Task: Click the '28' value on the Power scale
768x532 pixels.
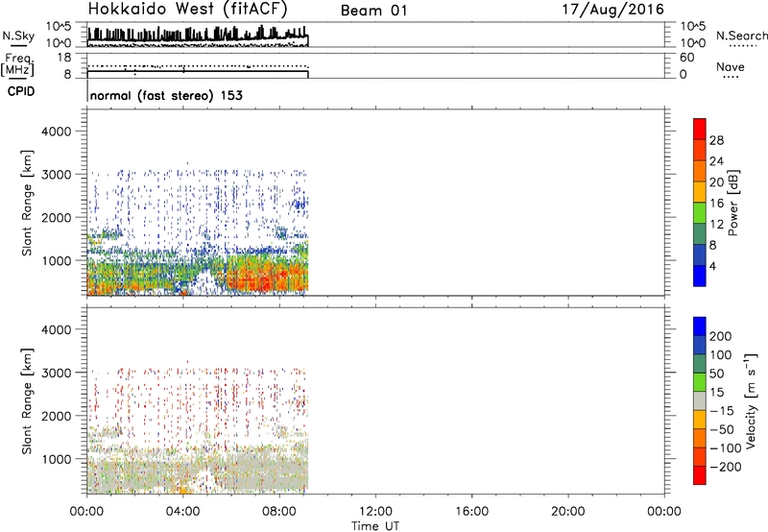Action: point(716,140)
